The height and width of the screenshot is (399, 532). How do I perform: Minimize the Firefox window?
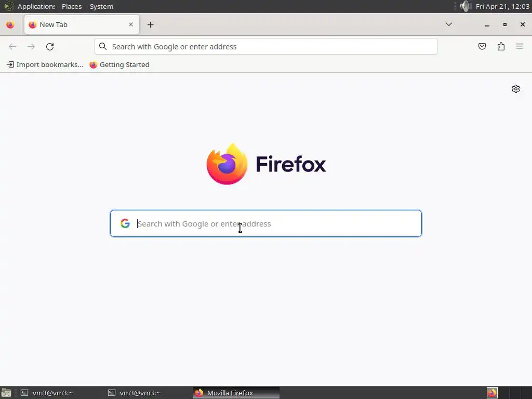pyautogui.click(x=487, y=25)
